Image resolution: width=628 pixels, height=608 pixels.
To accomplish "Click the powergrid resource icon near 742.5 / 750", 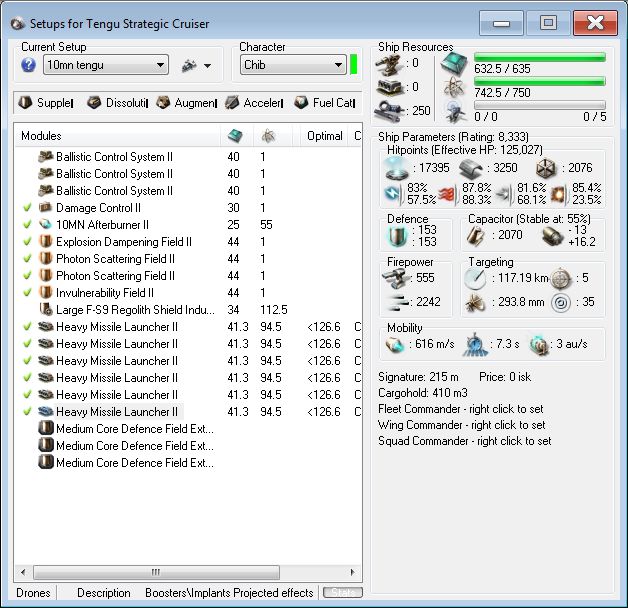I will pos(455,87).
